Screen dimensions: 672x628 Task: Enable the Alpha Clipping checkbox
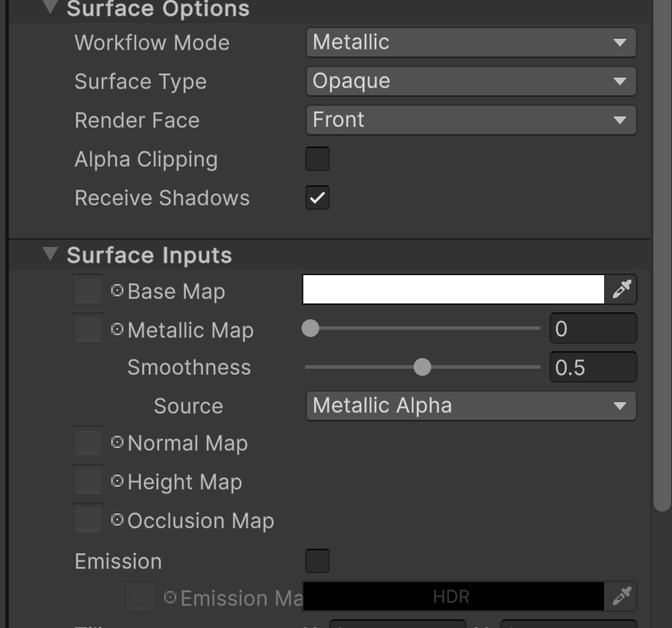pos(317,159)
